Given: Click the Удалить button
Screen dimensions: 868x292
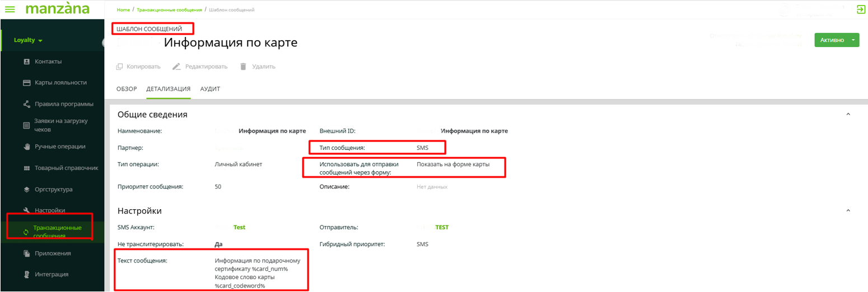Looking at the screenshot, I should point(258,67).
